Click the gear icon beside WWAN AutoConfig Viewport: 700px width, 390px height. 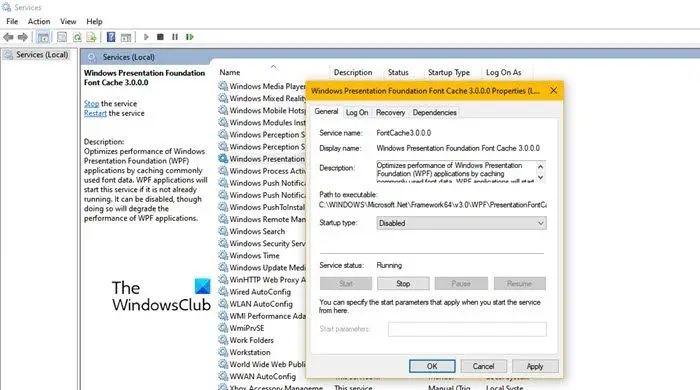[223, 376]
